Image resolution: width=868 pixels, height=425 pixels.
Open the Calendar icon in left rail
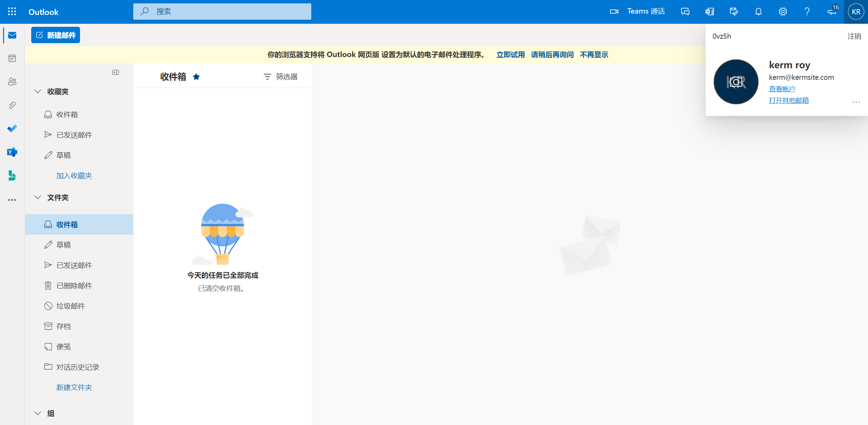pos(12,59)
